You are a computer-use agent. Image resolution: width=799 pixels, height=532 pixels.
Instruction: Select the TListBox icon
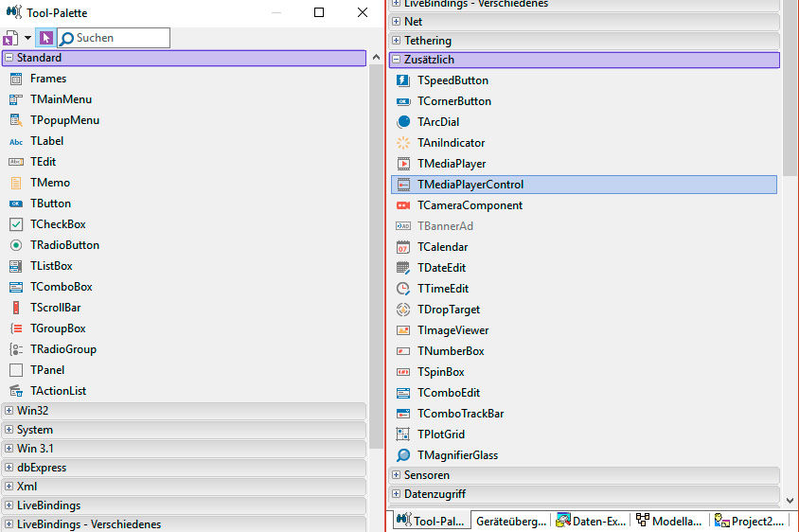tap(16, 266)
